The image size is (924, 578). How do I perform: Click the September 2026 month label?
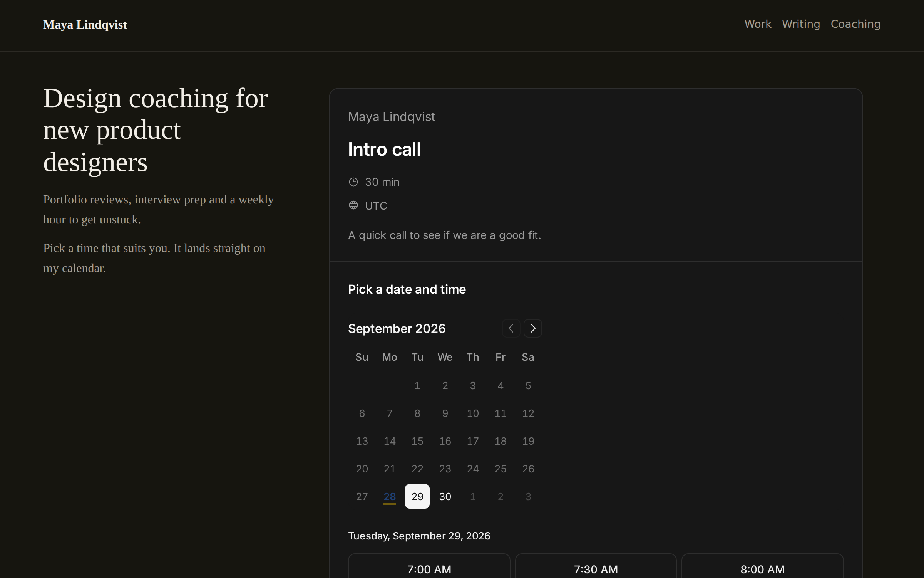[x=397, y=328]
